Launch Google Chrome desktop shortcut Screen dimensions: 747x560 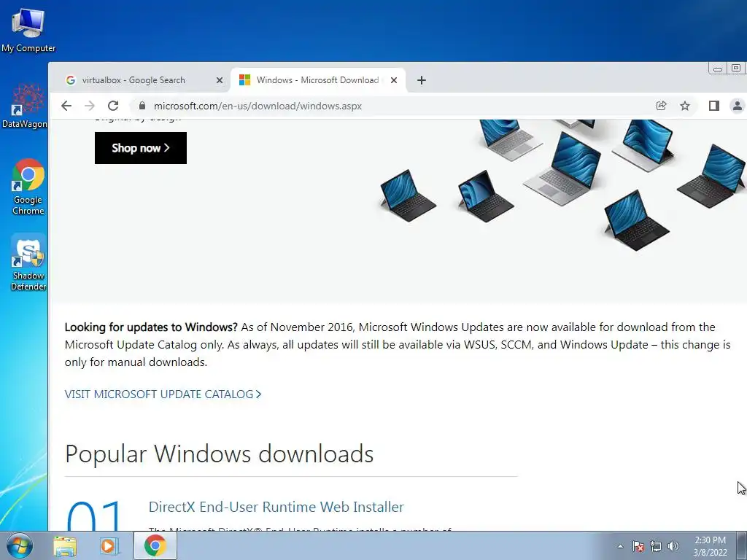(x=28, y=187)
